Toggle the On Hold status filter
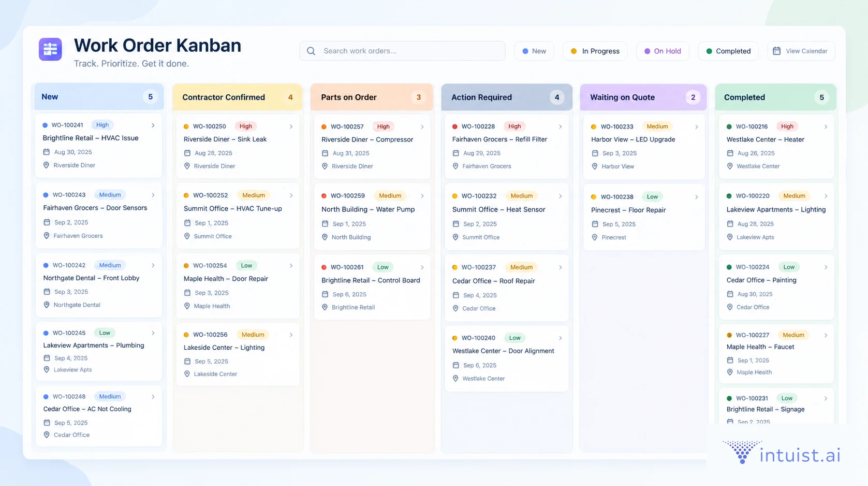The height and width of the screenshot is (486, 868). point(663,51)
